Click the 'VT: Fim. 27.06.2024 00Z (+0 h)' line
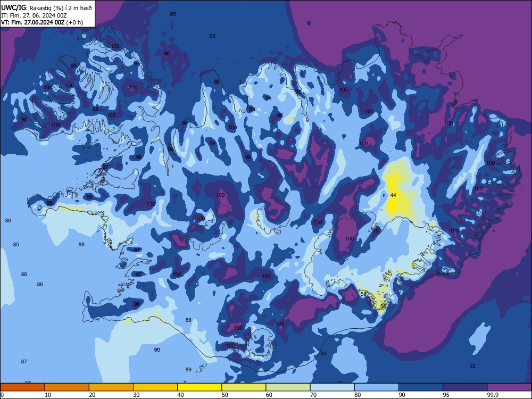 point(42,22)
